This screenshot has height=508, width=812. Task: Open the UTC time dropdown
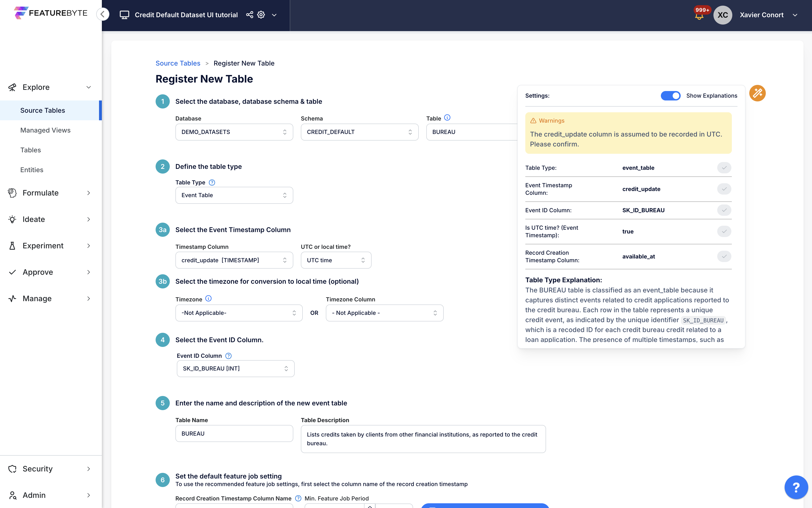pyautogui.click(x=336, y=260)
